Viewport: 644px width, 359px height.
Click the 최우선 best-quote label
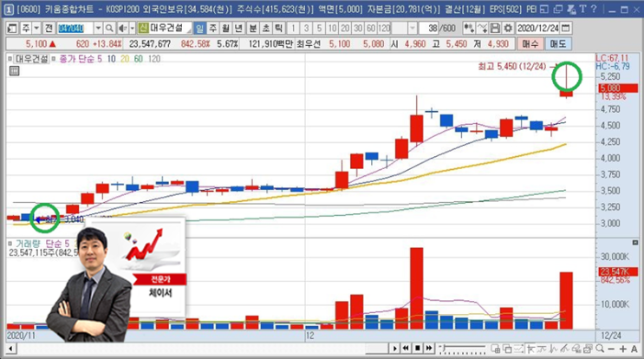pyautogui.click(x=309, y=43)
